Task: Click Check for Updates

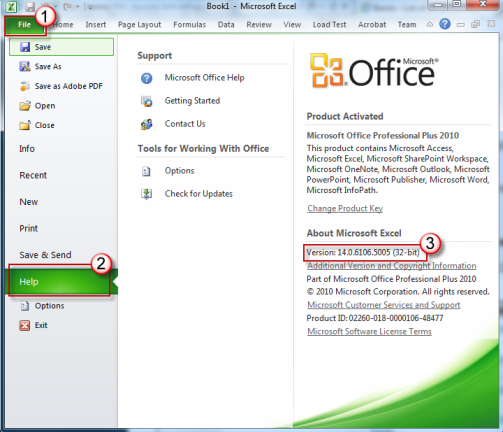Action: pyautogui.click(x=199, y=194)
